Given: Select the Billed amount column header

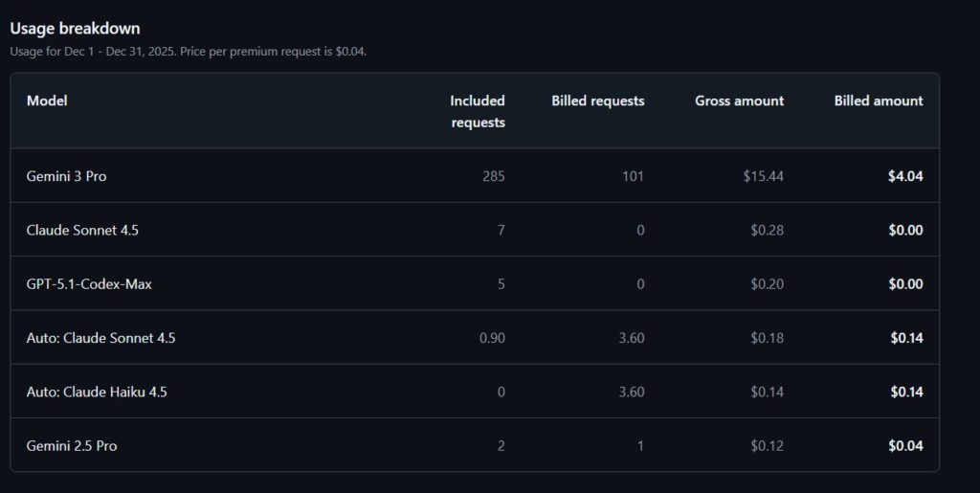Looking at the screenshot, I should [x=878, y=101].
